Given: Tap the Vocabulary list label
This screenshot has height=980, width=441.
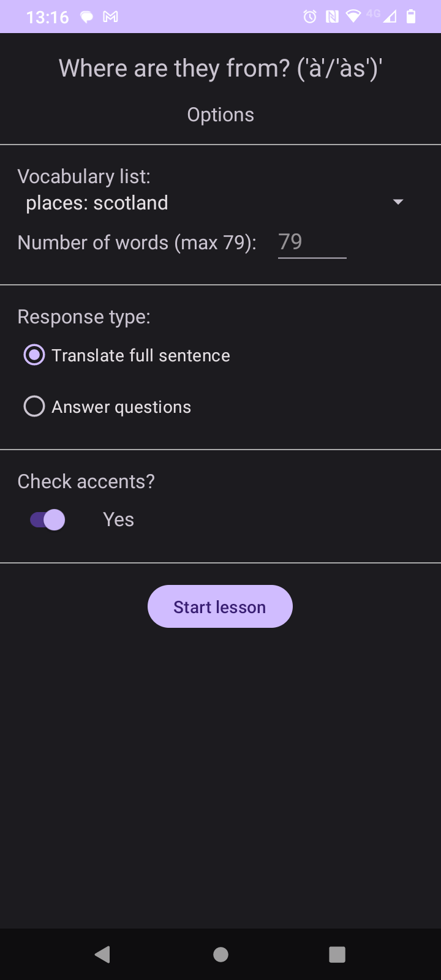Looking at the screenshot, I should pyautogui.click(x=84, y=176).
